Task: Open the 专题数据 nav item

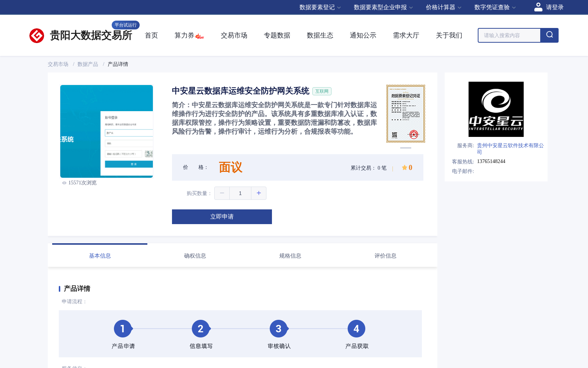Action: 277,35
